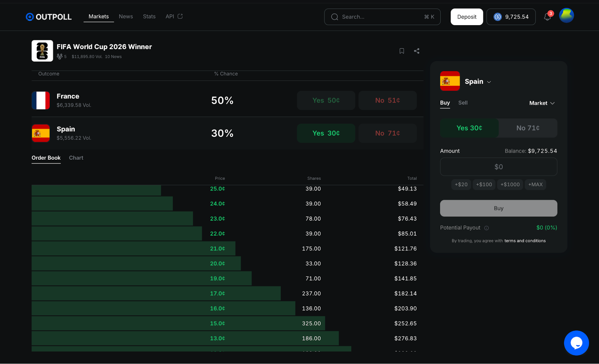Open notifications bell
Viewport: 599px width, 364px height.
coord(547,17)
